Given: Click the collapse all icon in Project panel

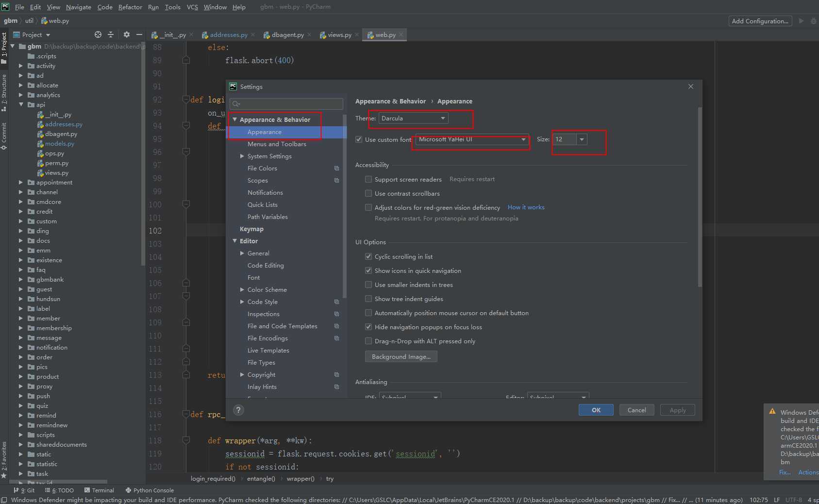Looking at the screenshot, I should (x=111, y=34).
